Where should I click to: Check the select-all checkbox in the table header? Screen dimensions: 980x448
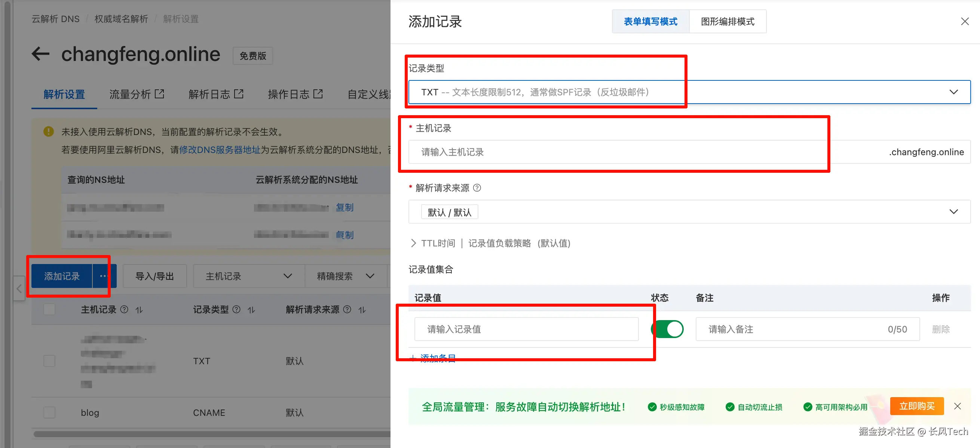tap(49, 310)
